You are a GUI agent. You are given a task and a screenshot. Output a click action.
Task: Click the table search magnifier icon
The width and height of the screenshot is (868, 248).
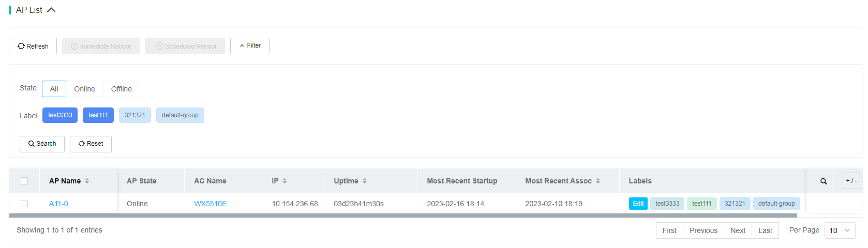point(824,181)
